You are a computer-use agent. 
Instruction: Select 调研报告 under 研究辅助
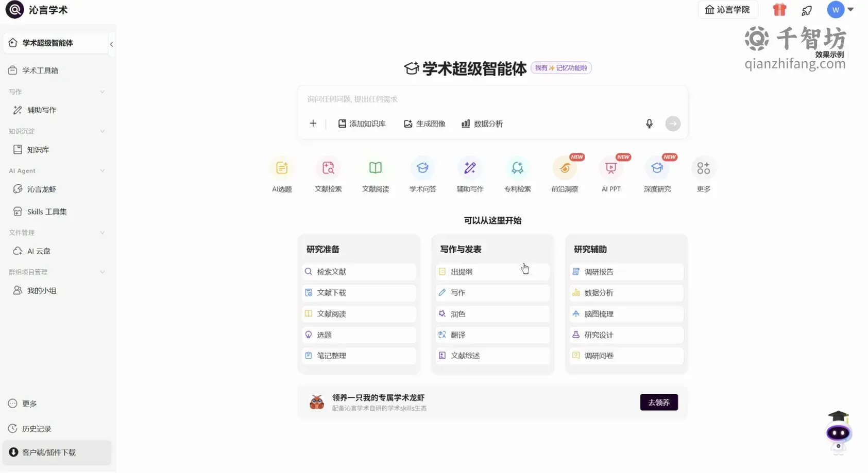(626, 272)
